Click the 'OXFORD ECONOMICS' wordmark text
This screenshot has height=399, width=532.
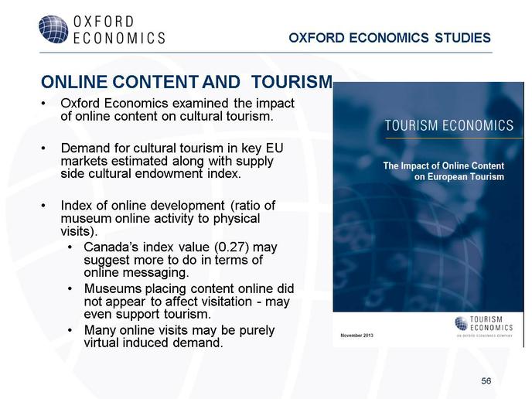[119, 30]
